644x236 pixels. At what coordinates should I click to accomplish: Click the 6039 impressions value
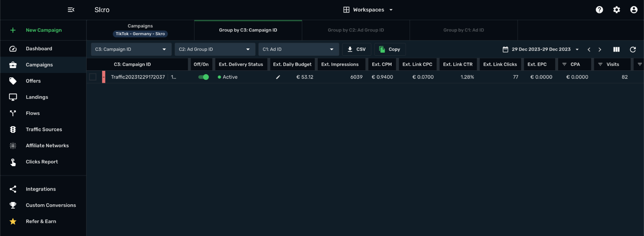pyautogui.click(x=356, y=77)
